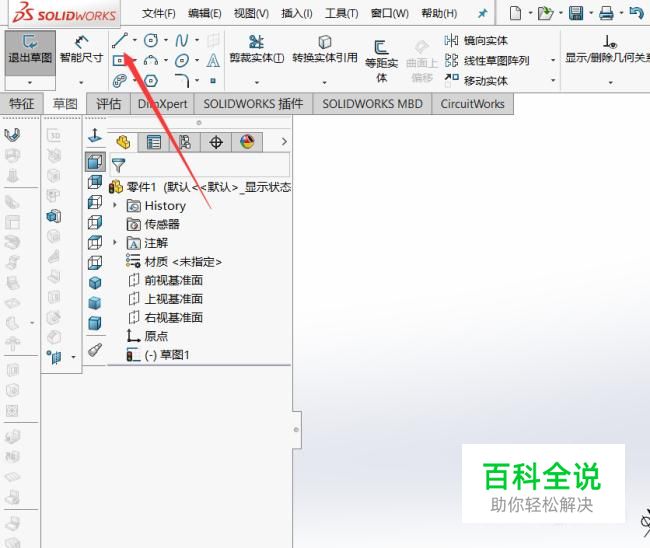Click the 线性草图阵列 linear sketch pattern tool
Screen dimensions: 650x548
click(487, 61)
